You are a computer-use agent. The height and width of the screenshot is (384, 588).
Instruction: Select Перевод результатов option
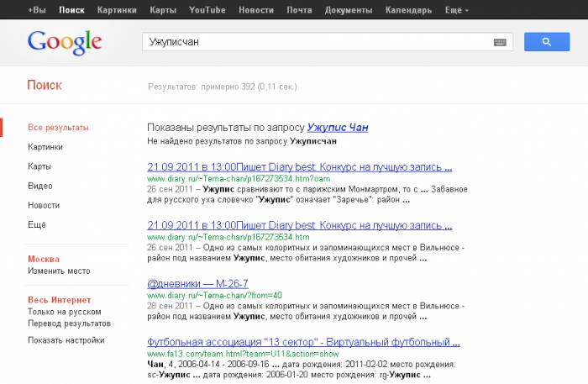point(70,324)
